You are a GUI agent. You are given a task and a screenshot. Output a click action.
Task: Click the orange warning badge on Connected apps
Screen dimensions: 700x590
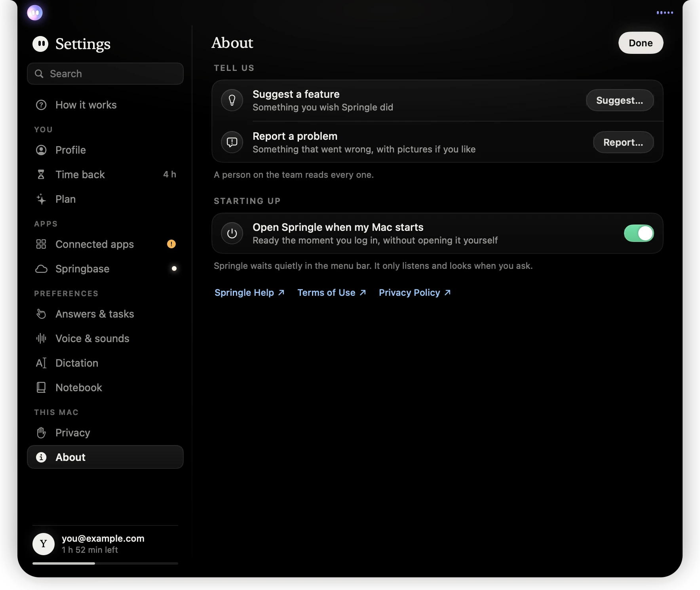click(x=171, y=244)
